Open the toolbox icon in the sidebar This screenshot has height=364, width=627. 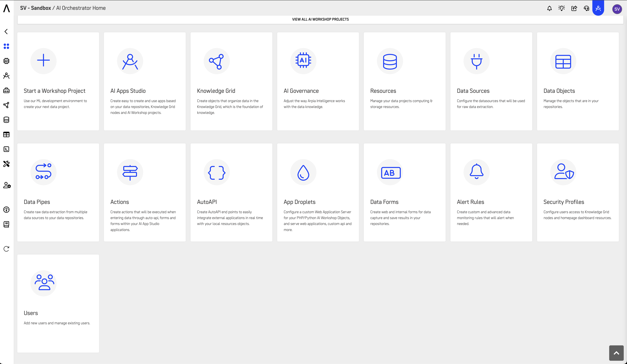tap(6, 91)
